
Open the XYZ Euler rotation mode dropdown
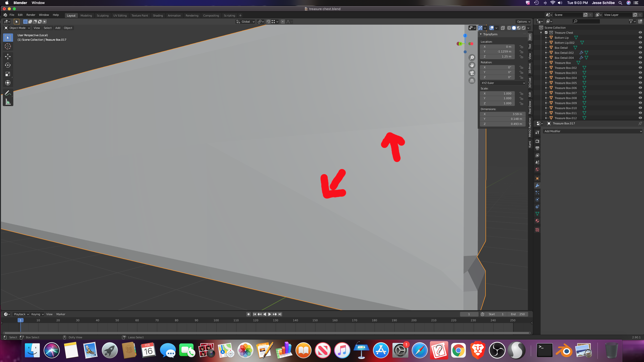[x=503, y=83]
